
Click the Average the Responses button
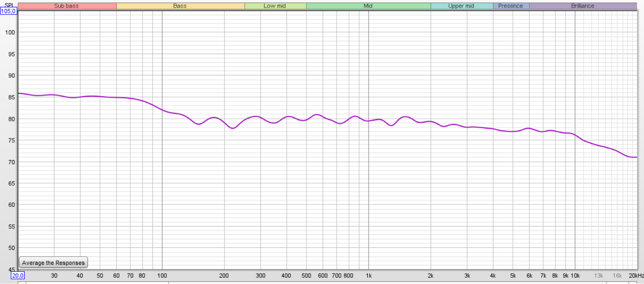[x=53, y=263]
